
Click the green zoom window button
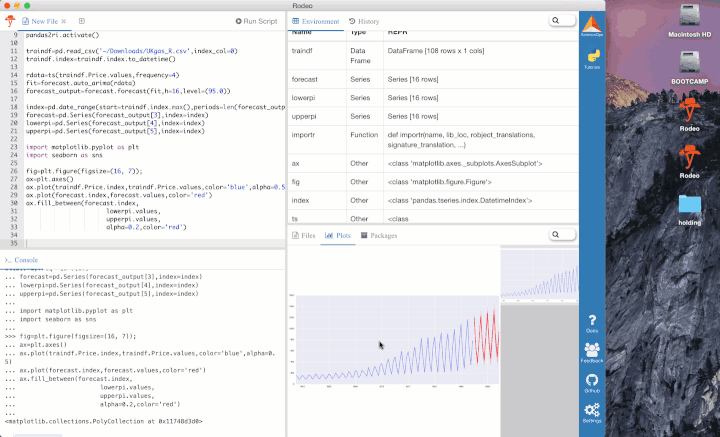(x=27, y=6)
